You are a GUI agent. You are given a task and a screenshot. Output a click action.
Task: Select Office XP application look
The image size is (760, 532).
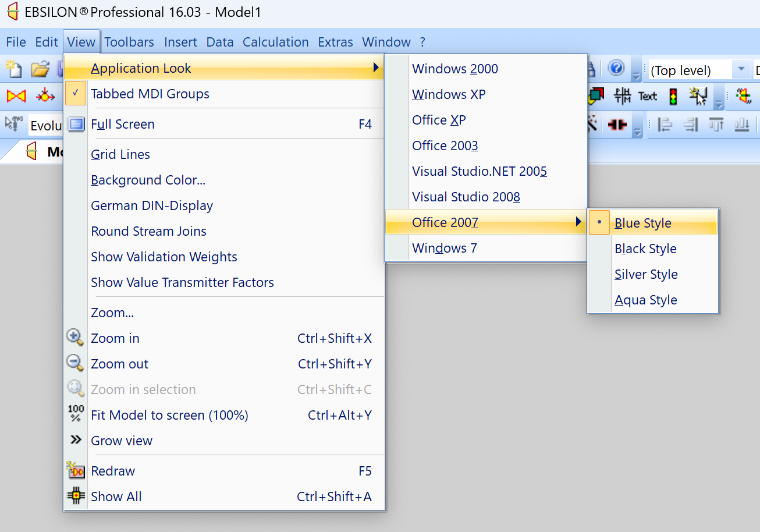[486, 120]
